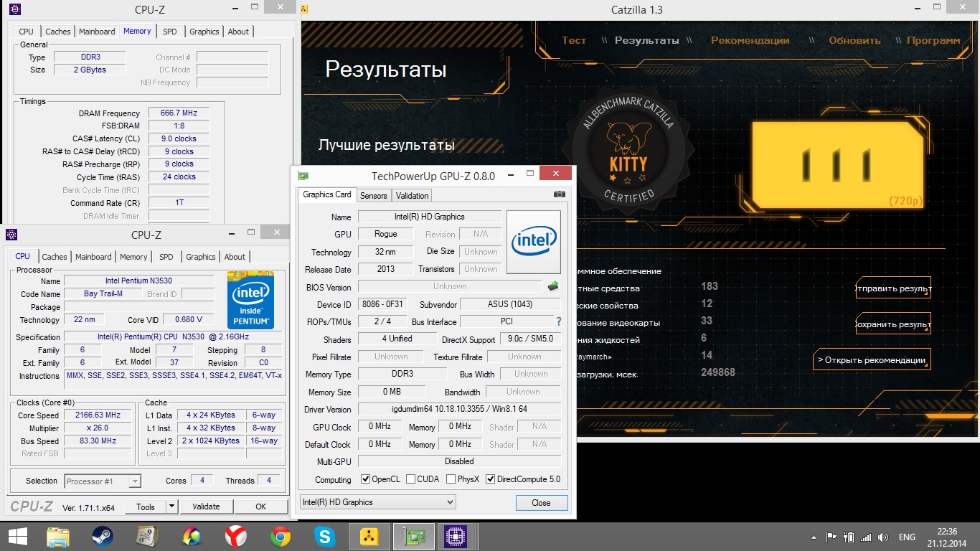Click GPU-Z title bar app icon
This screenshot has width=980, height=551.
[x=303, y=176]
